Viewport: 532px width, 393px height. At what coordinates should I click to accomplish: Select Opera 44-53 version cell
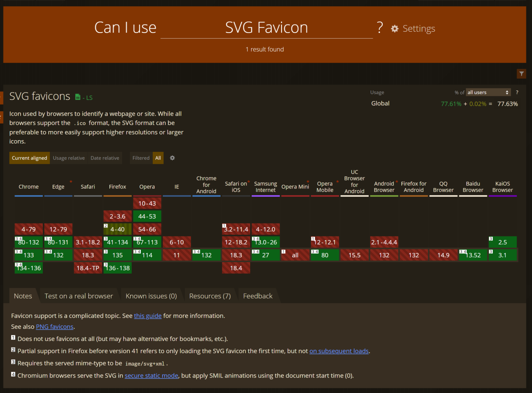pos(147,216)
